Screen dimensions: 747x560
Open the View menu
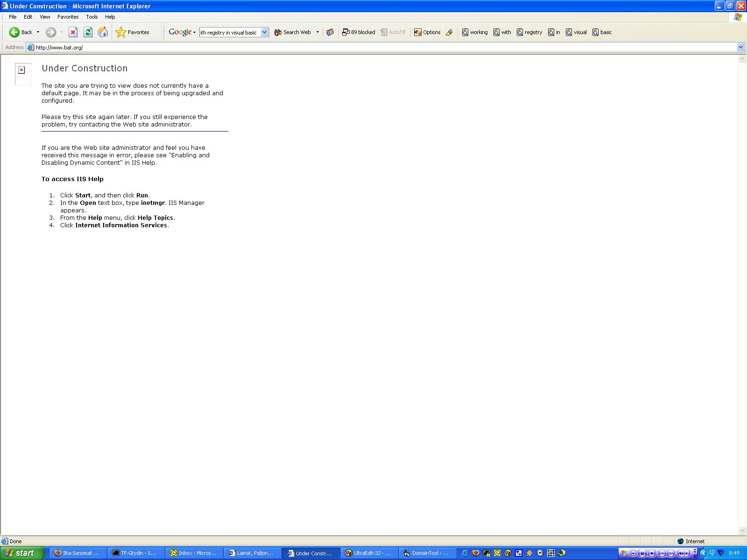pyautogui.click(x=45, y=17)
